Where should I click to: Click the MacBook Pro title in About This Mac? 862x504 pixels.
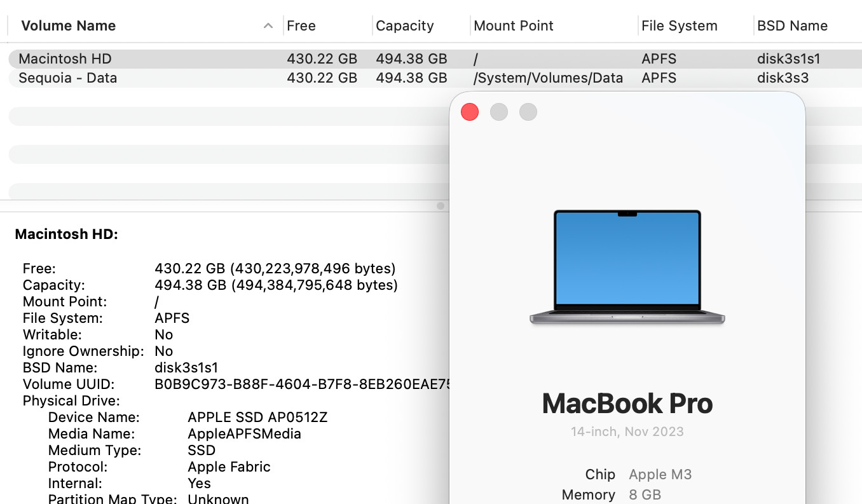pos(627,404)
